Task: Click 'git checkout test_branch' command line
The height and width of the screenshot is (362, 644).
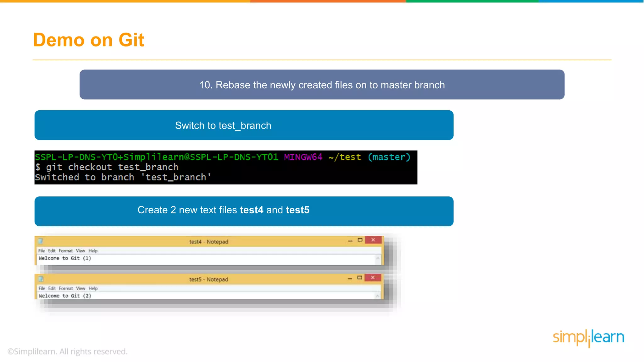Action: [x=107, y=167]
